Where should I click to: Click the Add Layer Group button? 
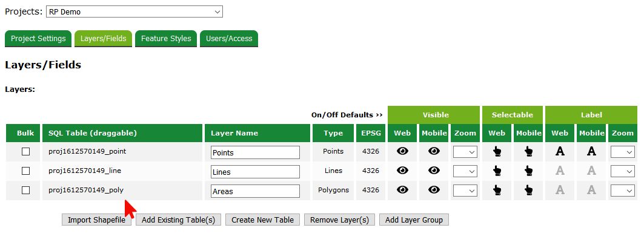(414, 220)
